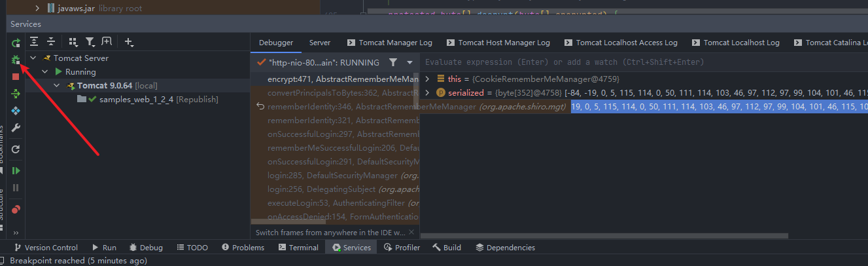
Task: Open the Services filter dropdown
Action: [x=92, y=42]
